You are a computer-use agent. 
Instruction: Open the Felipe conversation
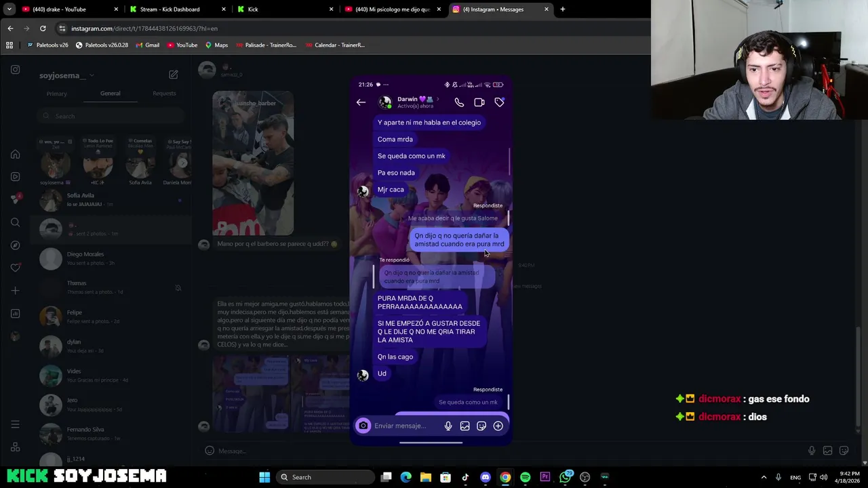click(111, 317)
